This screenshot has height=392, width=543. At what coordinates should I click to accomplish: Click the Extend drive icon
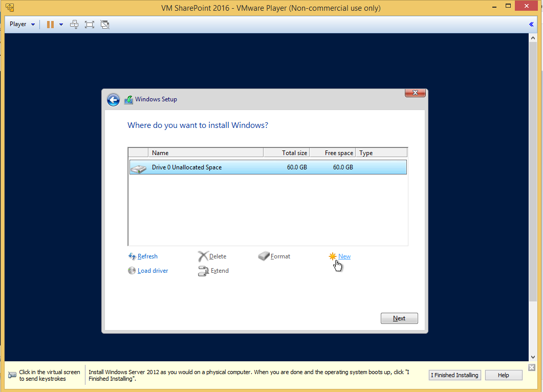[x=203, y=271]
